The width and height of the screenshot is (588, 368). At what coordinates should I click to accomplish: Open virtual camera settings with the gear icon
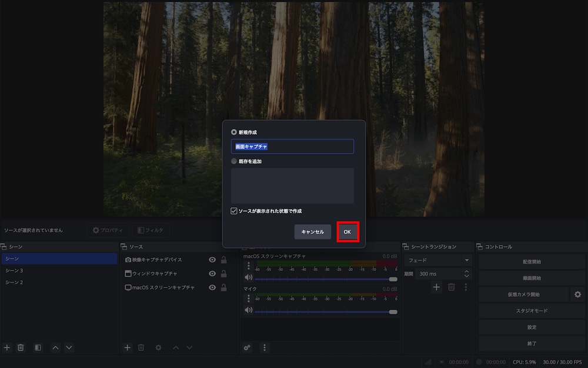pos(578,294)
